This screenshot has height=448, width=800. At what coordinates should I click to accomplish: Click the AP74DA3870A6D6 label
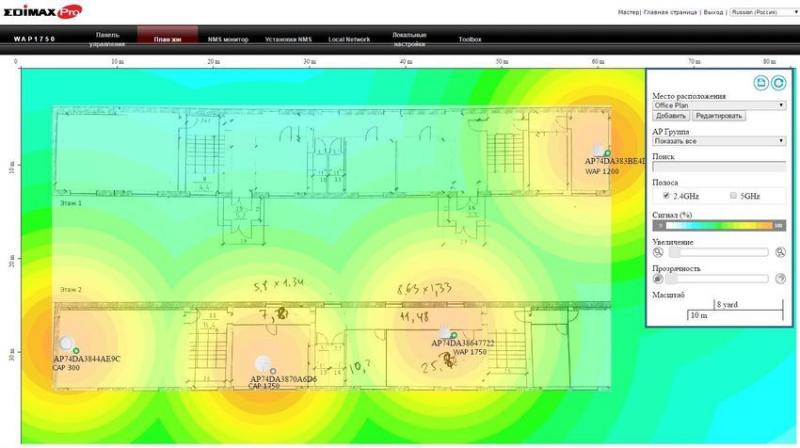pyautogui.click(x=283, y=379)
